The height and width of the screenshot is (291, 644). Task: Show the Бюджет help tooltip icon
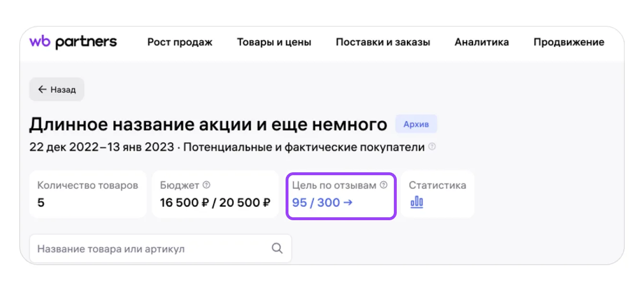(x=207, y=185)
